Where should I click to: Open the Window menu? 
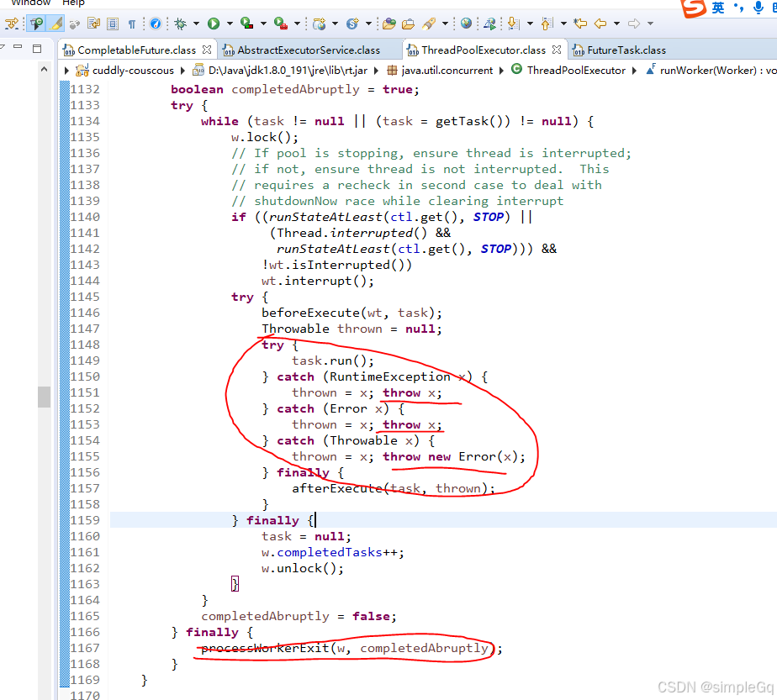pos(31,3)
